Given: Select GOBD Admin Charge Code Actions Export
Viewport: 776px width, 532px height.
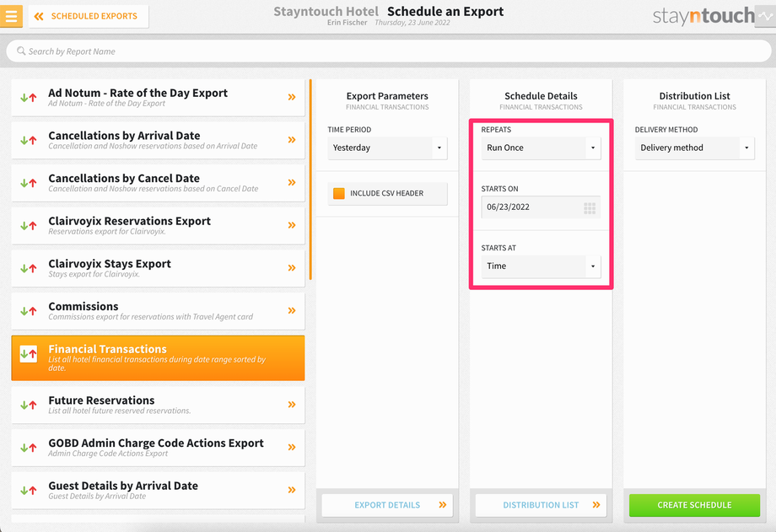Looking at the screenshot, I should (x=158, y=448).
